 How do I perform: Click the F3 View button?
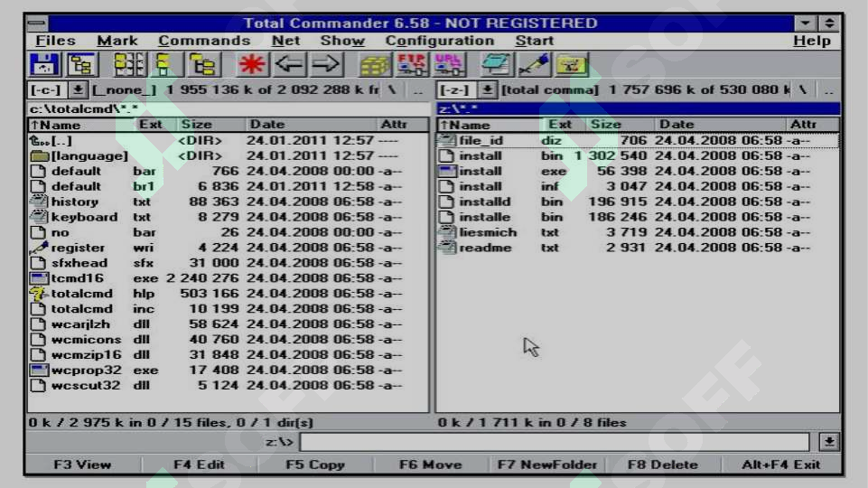(82, 465)
